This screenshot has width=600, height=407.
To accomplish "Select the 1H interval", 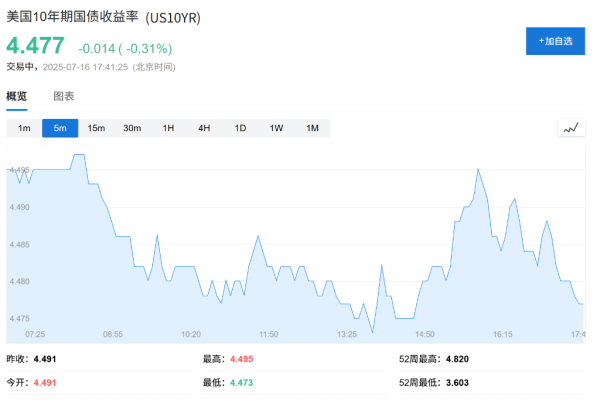I will (x=168, y=128).
